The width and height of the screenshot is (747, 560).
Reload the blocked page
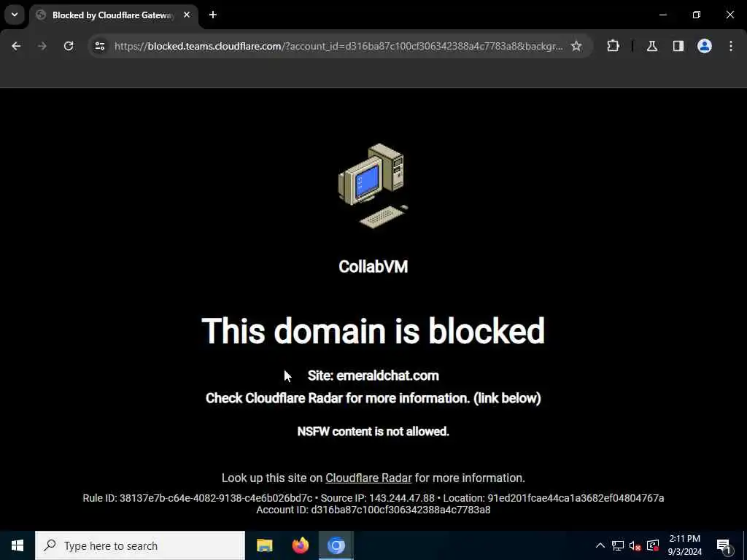click(69, 46)
